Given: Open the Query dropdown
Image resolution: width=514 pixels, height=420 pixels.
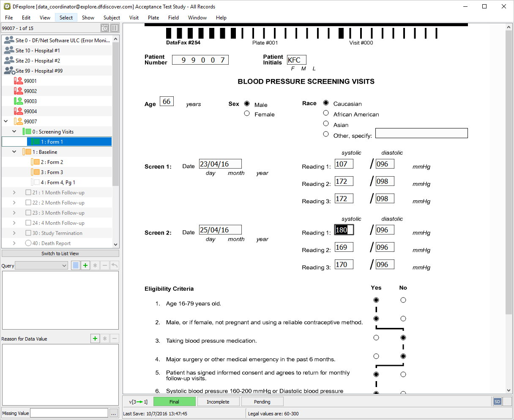Looking at the screenshot, I should click(x=41, y=265).
